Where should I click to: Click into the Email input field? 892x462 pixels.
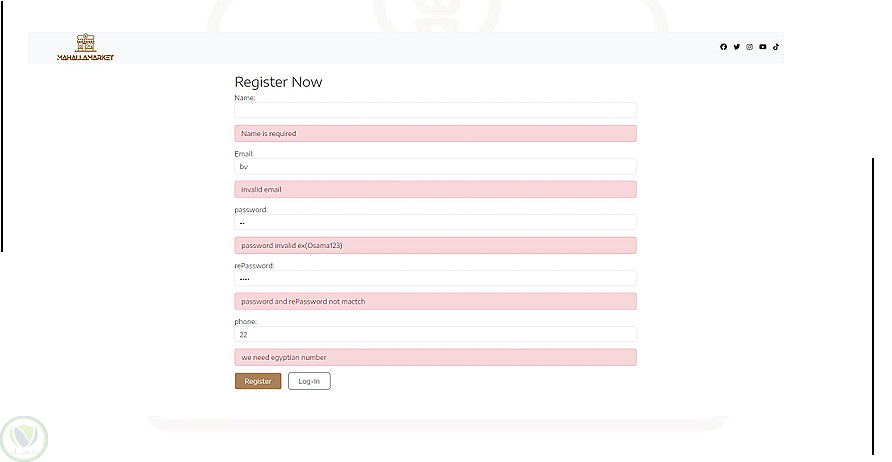point(435,166)
